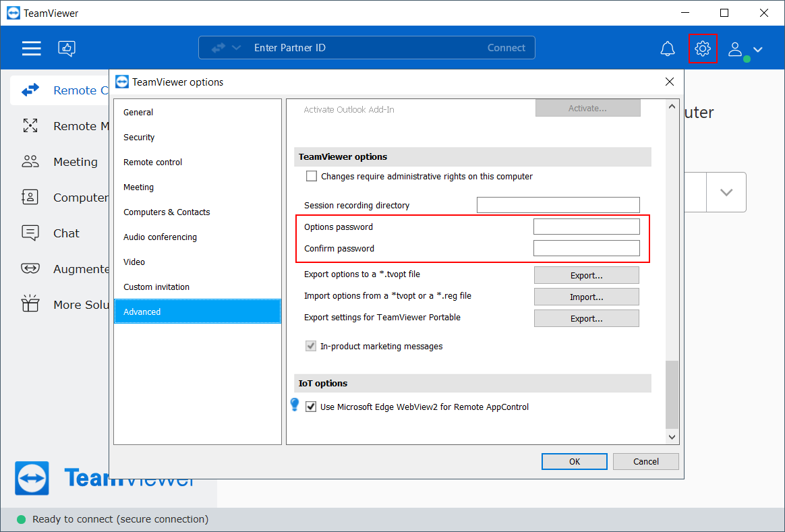Open the Chat sidebar icon
Image resolution: width=785 pixels, height=532 pixels.
coord(30,233)
